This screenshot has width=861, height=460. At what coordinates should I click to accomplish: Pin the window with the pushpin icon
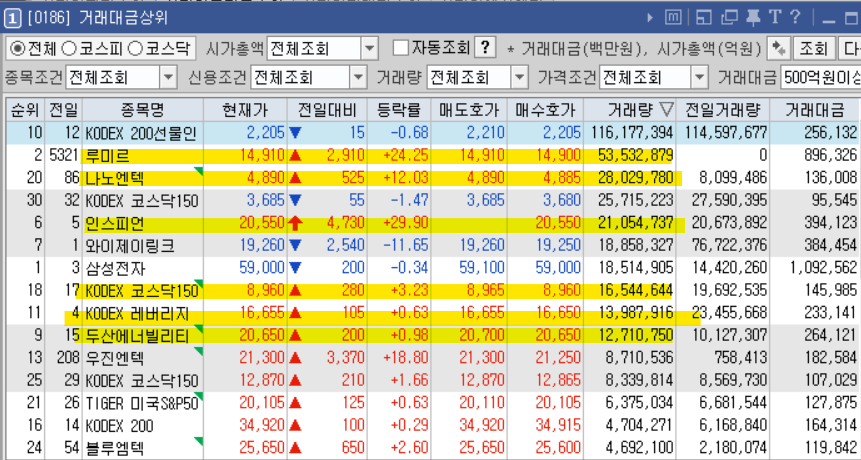point(753,18)
